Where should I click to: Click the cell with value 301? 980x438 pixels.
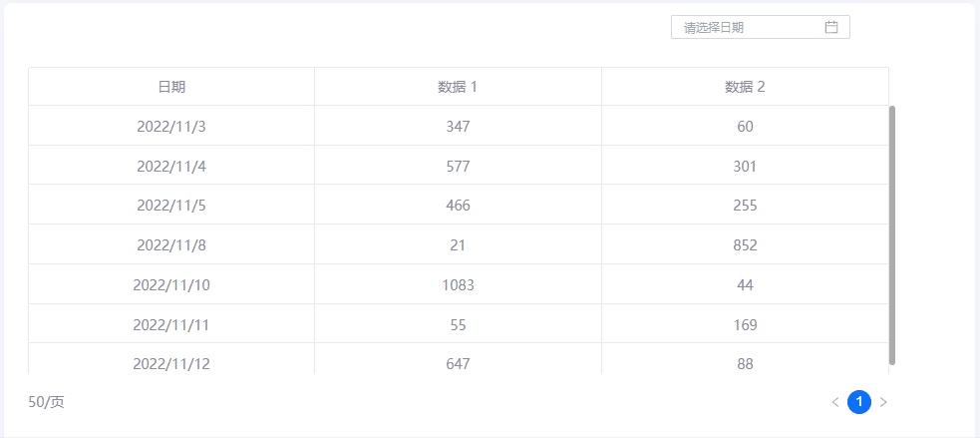tap(745, 167)
